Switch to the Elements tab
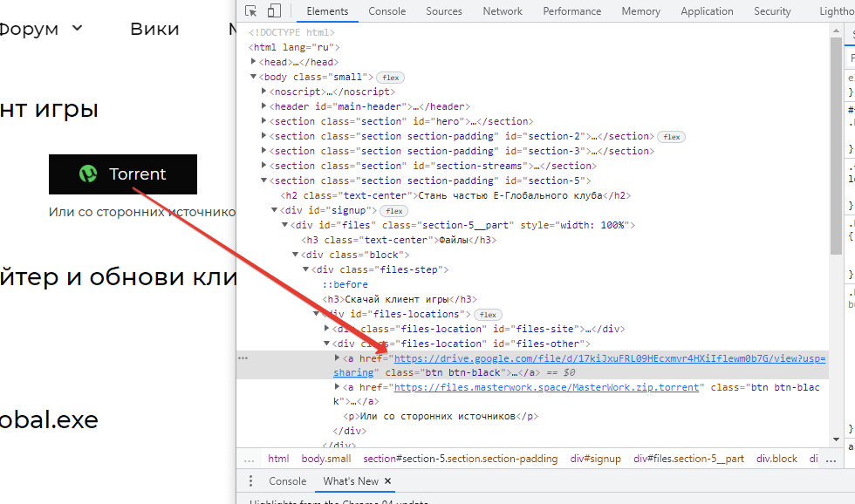The image size is (855, 504). click(327, 10)
